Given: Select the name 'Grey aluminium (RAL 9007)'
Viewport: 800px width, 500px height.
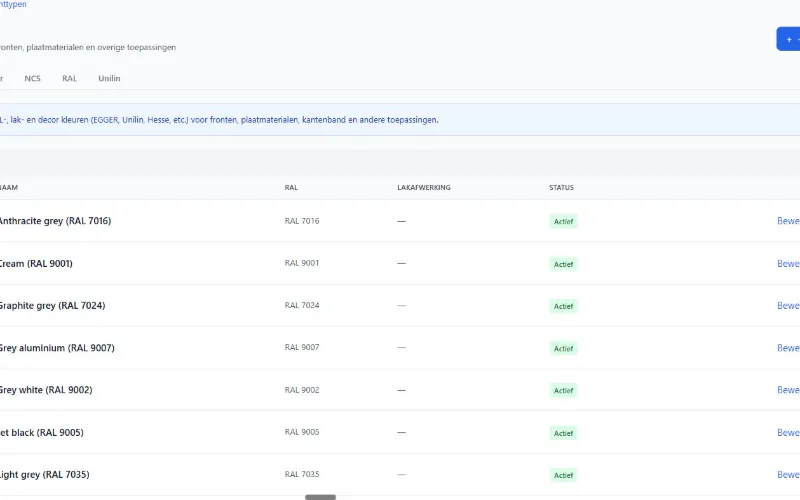Looking at the screenshot, I should coord(57,348).
